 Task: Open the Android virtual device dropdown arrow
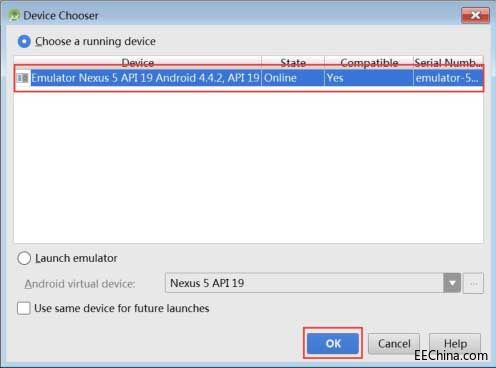pyautogui.click(x=452, y=283)
